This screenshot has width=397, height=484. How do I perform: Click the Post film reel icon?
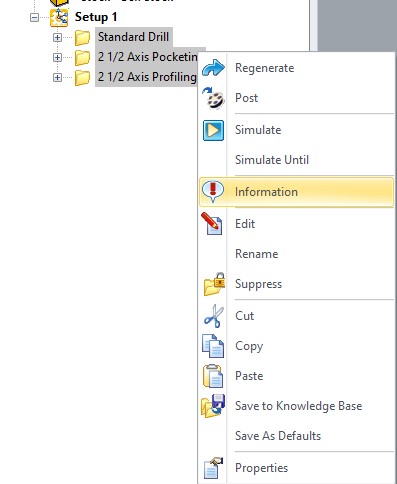point(213,98)
